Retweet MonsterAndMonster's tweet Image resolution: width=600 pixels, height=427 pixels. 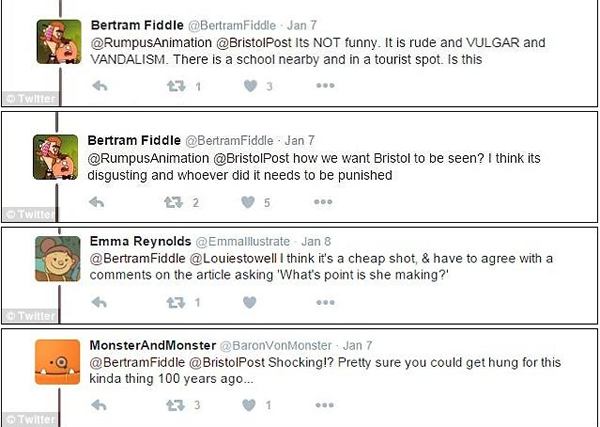(x=175, y=405)
